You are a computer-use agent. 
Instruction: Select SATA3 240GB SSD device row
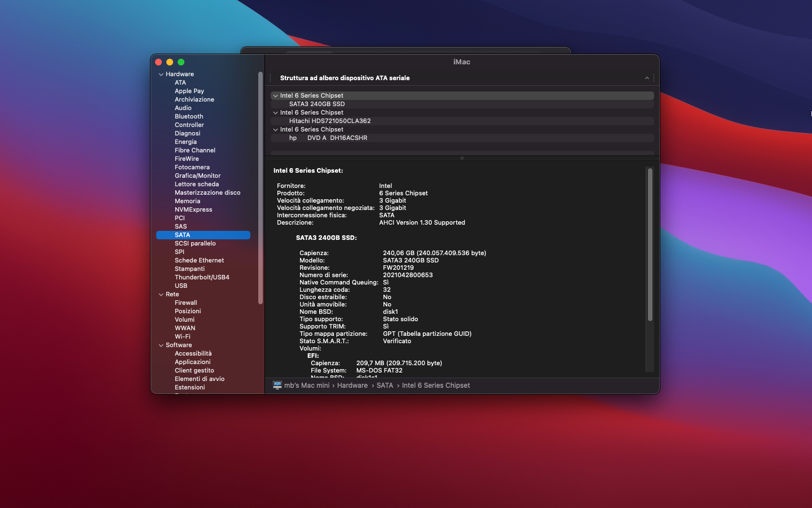tap(462, 104)
